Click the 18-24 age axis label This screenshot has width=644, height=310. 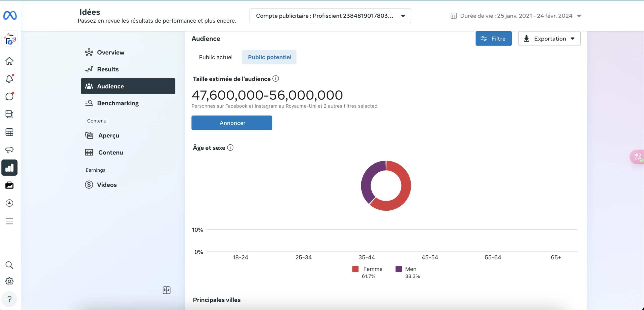tap(240, 257)
